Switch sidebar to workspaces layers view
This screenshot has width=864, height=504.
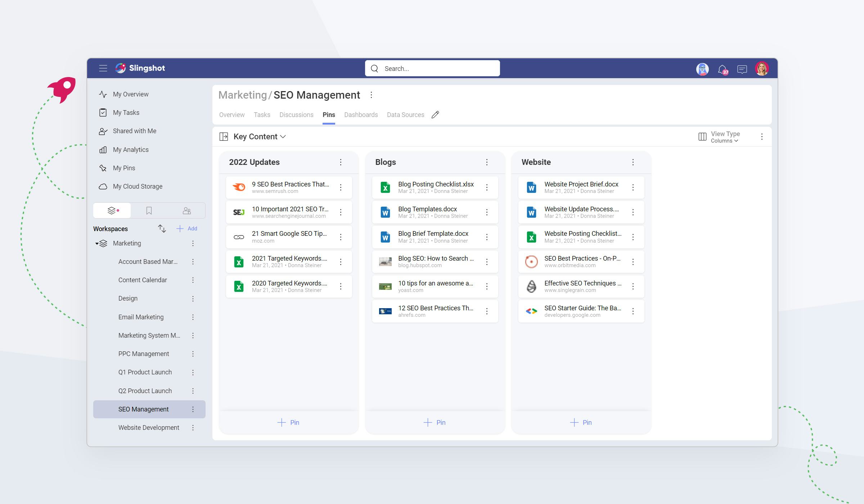coord(112,211)
